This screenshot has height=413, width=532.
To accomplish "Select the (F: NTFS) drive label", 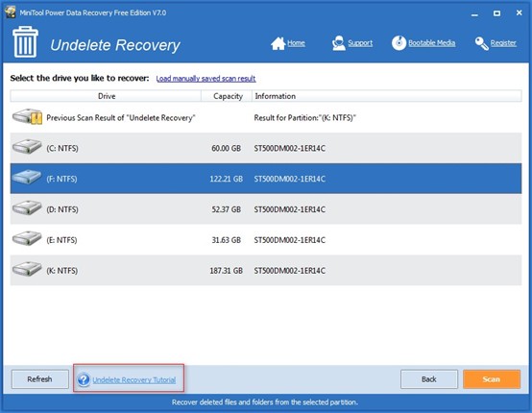I will (x=61, y=179).
